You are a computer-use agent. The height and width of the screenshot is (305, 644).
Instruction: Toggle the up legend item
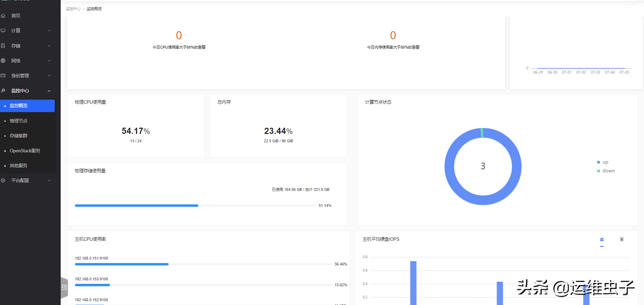click(x=603, y=162)
